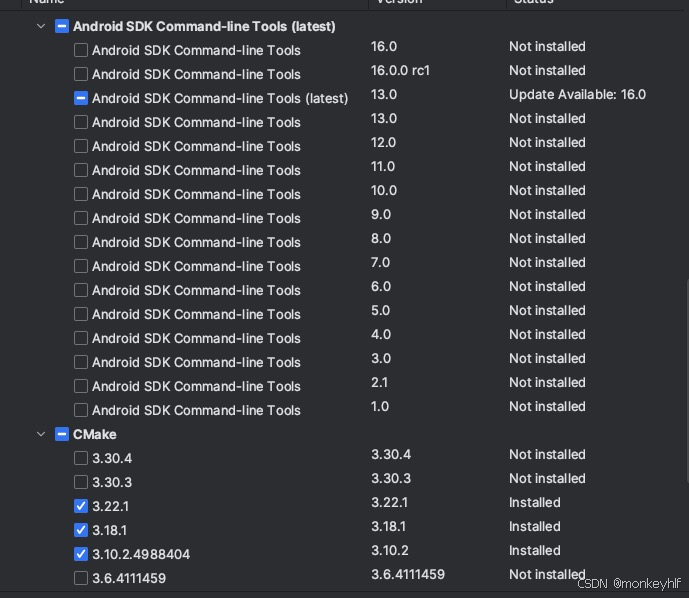Toggle the Android SDK Command-line Tools group checkbox
The width and height of the screenshot is (689, 598).
click(63, 26)
